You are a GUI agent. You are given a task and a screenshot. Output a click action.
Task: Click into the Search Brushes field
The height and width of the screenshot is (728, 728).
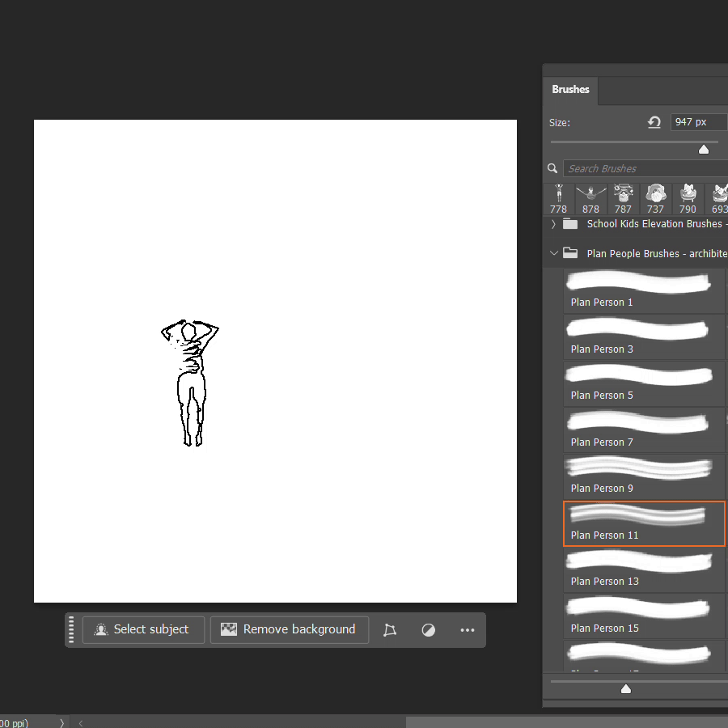coord(643,168)
